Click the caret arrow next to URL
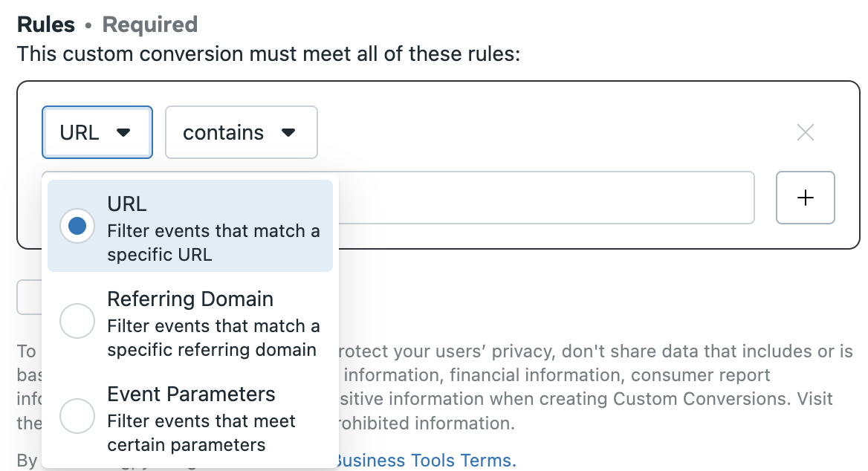Image resolution: width=868 pixels, height=471 pixels. point(123,132)
